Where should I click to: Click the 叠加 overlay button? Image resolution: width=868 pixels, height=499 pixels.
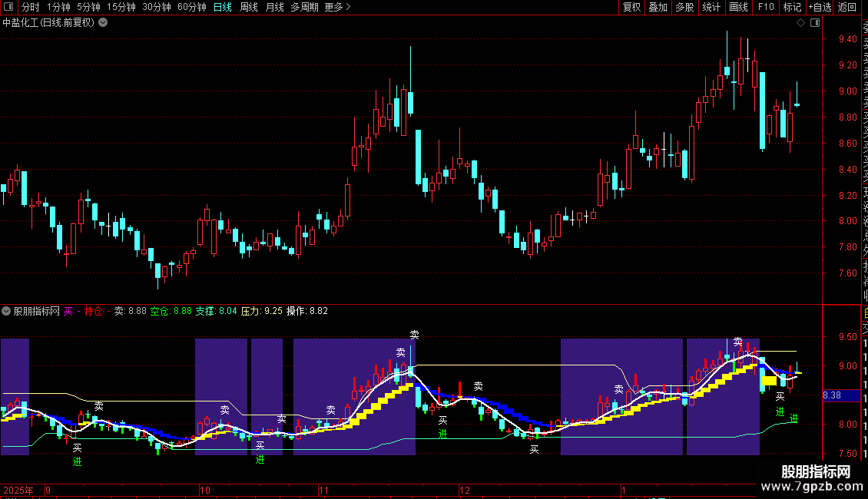[x=658, y=7]
